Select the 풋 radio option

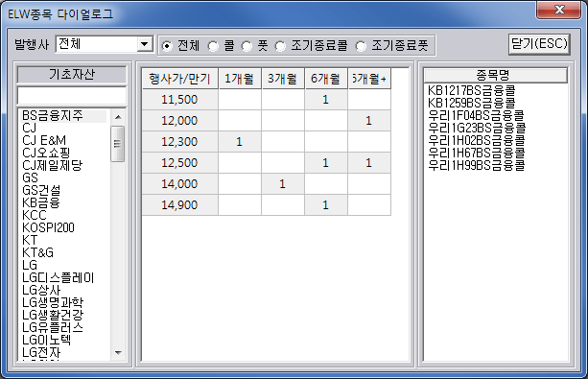point(247,46)
